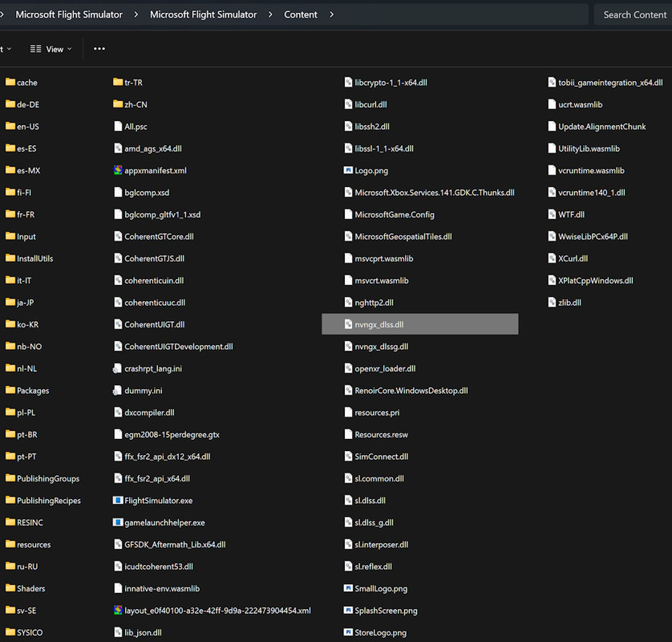
Task: Select sl.reflex.dll file name
Action: point(373,567)
